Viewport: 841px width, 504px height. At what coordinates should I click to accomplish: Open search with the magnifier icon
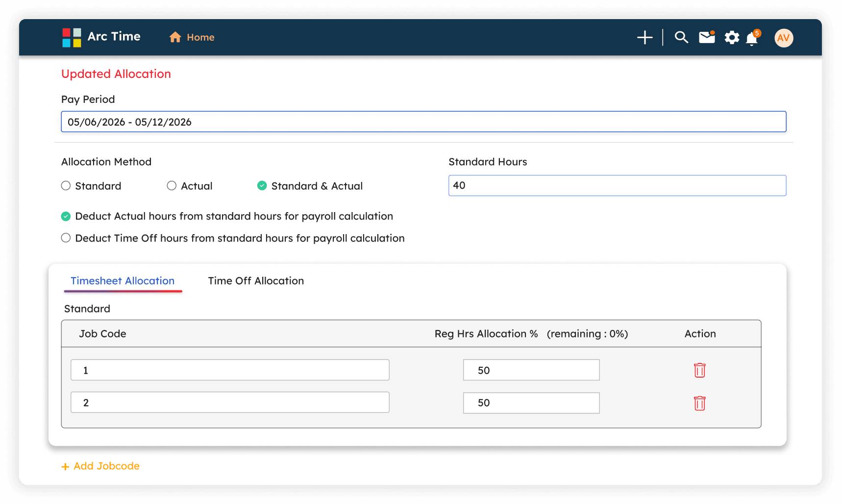681,37
